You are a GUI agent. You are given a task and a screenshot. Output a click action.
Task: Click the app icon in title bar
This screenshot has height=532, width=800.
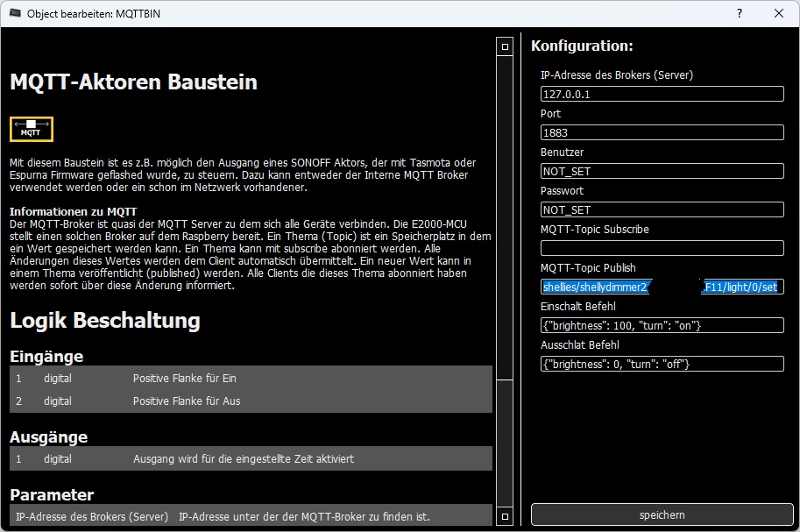14,14
